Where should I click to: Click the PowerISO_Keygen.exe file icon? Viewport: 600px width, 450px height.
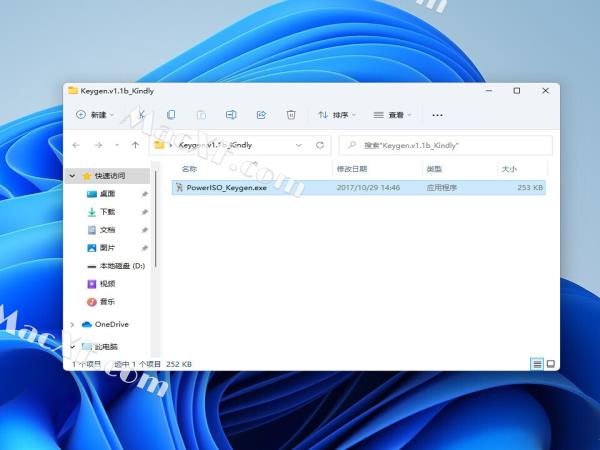click(179, 188)
